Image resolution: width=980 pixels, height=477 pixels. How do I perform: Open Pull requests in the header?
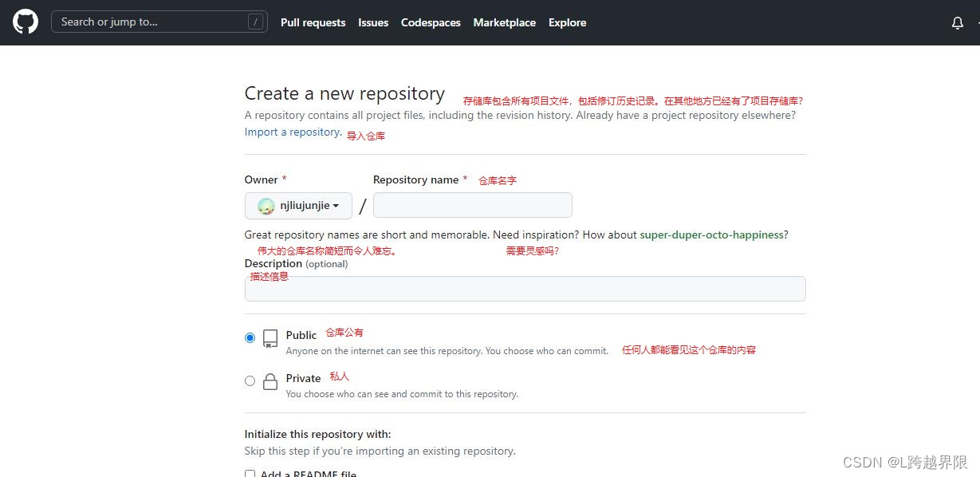(x=313, y=22)
